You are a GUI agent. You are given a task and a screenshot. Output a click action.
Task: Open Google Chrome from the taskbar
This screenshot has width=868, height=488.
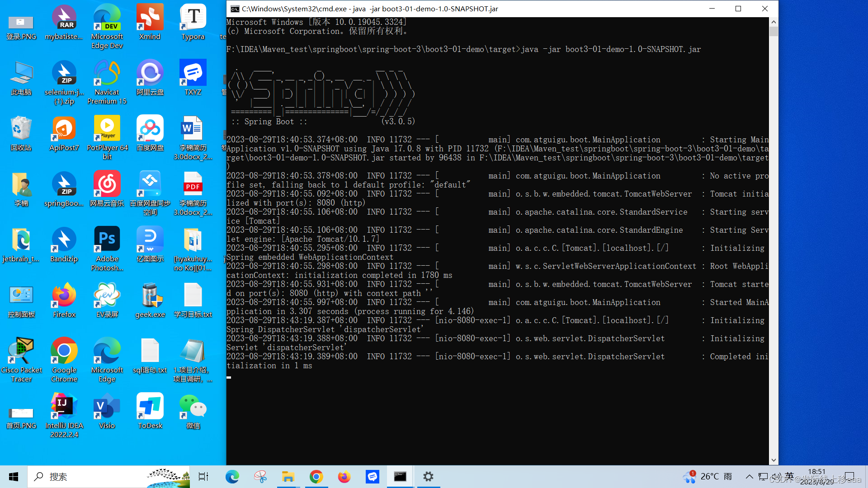(316, 476)
